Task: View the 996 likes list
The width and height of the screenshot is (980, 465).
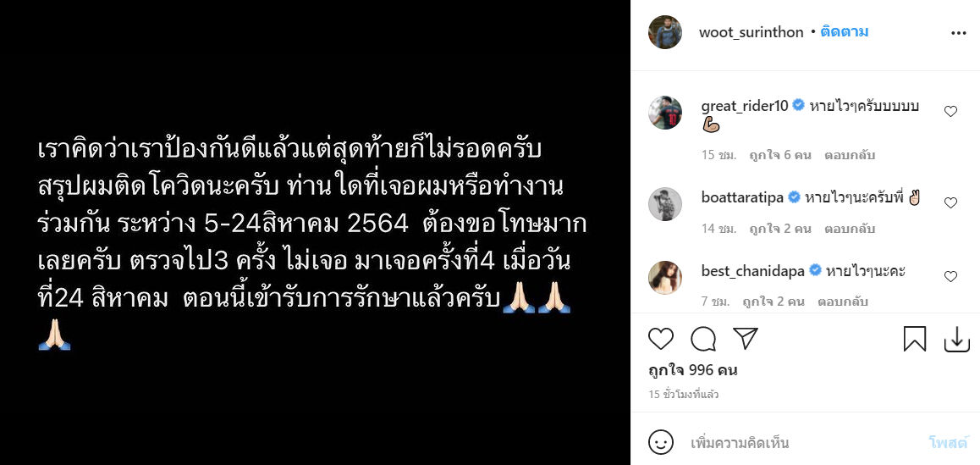Action: (x=693, y=370)
